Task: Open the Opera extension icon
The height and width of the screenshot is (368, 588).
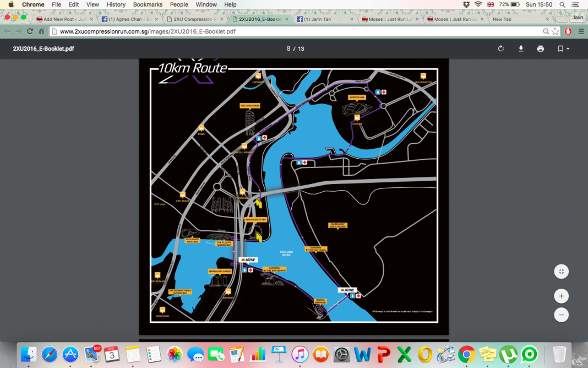Action: click(568, 31)
